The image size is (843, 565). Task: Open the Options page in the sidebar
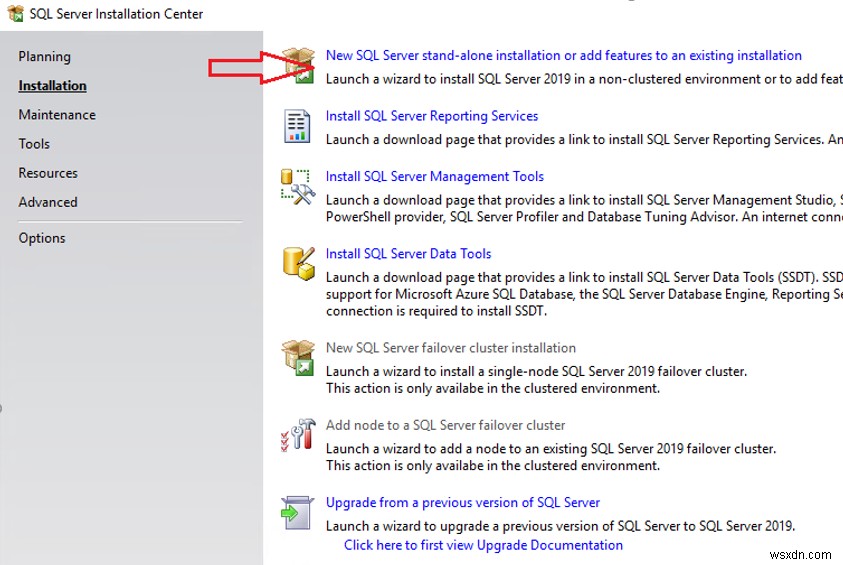[42, 238]
